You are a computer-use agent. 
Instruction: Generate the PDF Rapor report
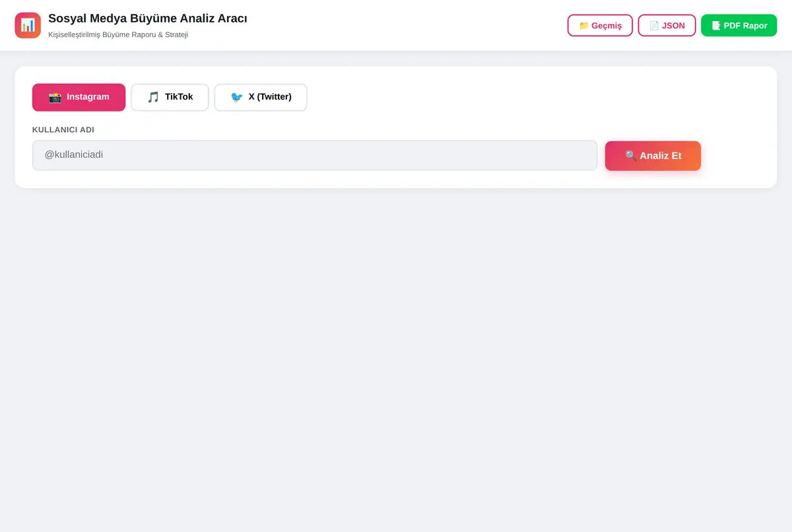pos(739,25)
